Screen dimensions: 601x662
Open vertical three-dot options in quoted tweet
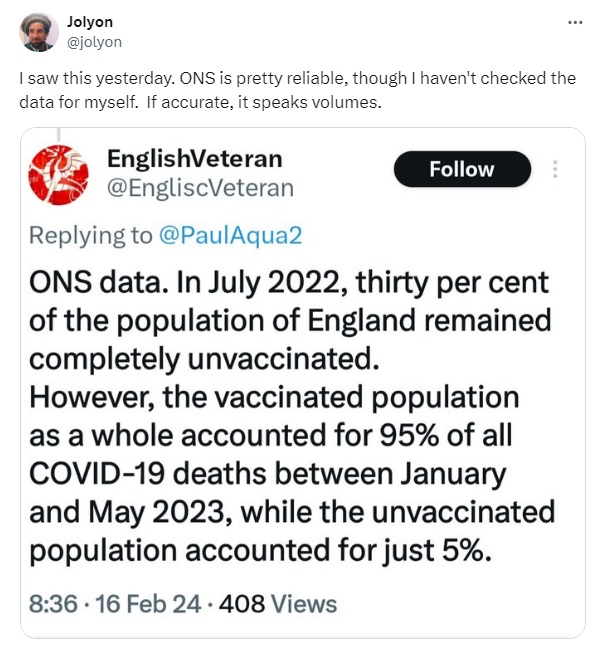555,169
